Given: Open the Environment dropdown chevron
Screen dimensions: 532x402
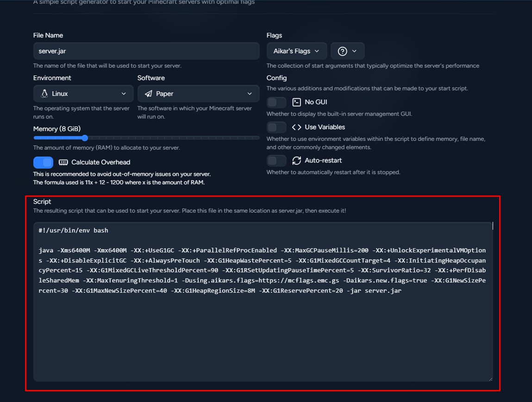Looking at the screenshot, I should 124,94.
